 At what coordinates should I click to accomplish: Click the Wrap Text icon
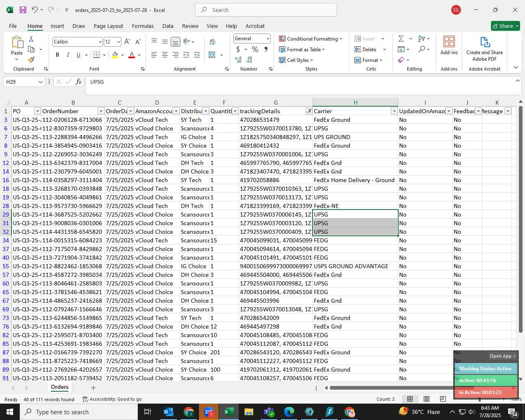(212, 42)
